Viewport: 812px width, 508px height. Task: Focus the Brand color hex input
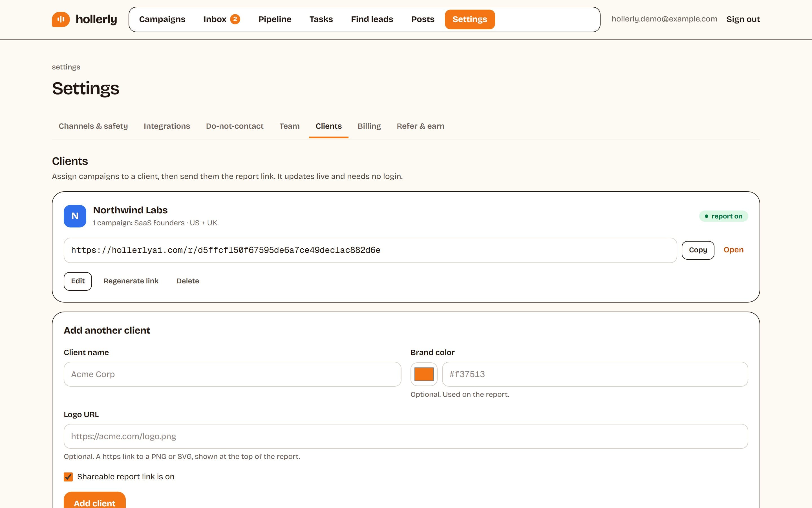[x=595, y=374]
